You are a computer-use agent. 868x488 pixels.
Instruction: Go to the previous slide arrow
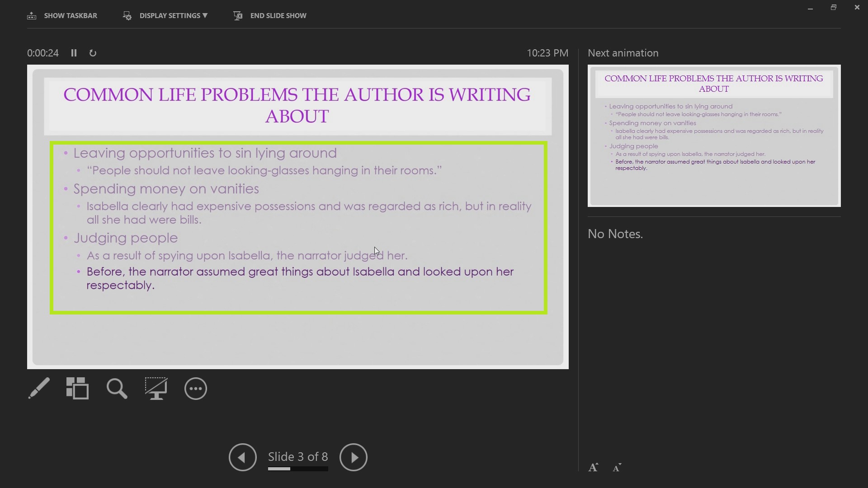click(x=242, y=457)
